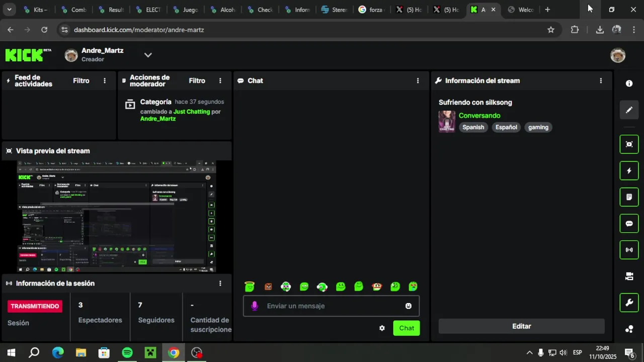Open the Chrome extensions puzzle icon
The width and height of the screenshot is (644, 362).
click(x=575, y=30)
